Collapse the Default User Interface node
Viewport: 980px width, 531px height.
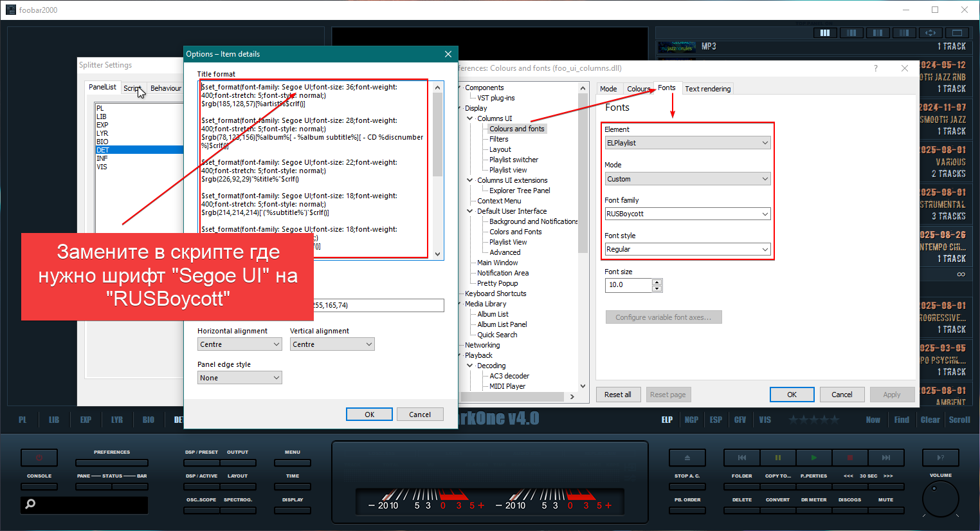(x=470, y=211)
